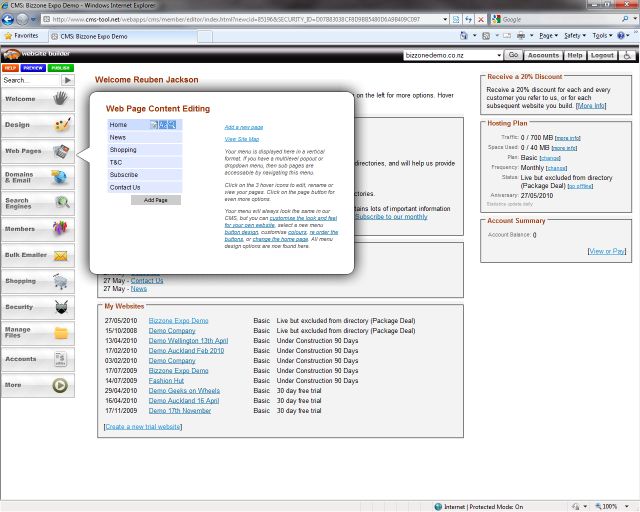This screenshot has height=512, width=640.
Task: Click into the sidebar Search field
Action: point(30,80)
